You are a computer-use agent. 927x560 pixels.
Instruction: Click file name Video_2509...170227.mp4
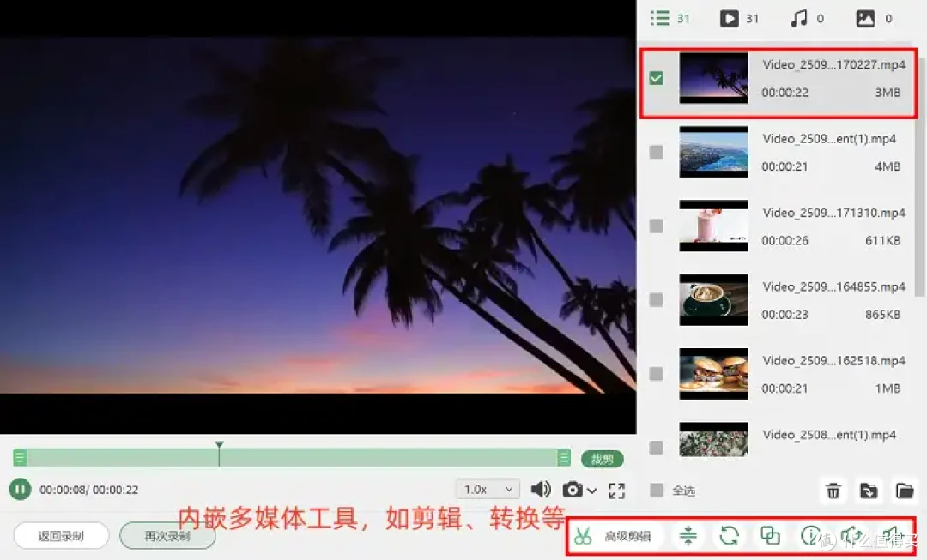(x=833, y=64)
